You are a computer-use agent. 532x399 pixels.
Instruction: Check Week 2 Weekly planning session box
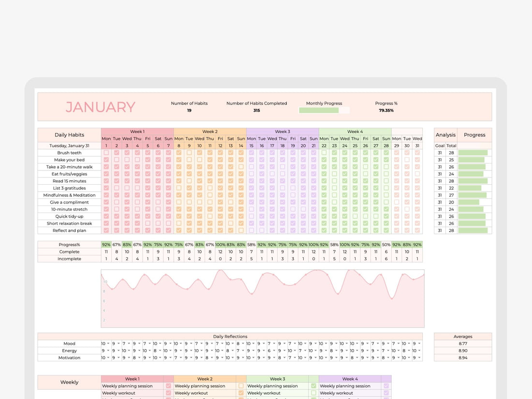pos(241,386)
